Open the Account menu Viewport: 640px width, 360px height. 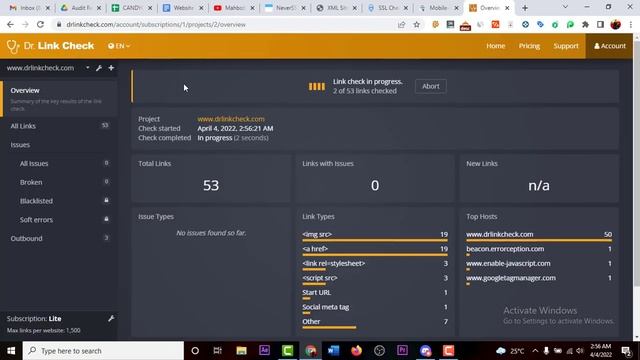pyautogui.click(x=610, y=46)
